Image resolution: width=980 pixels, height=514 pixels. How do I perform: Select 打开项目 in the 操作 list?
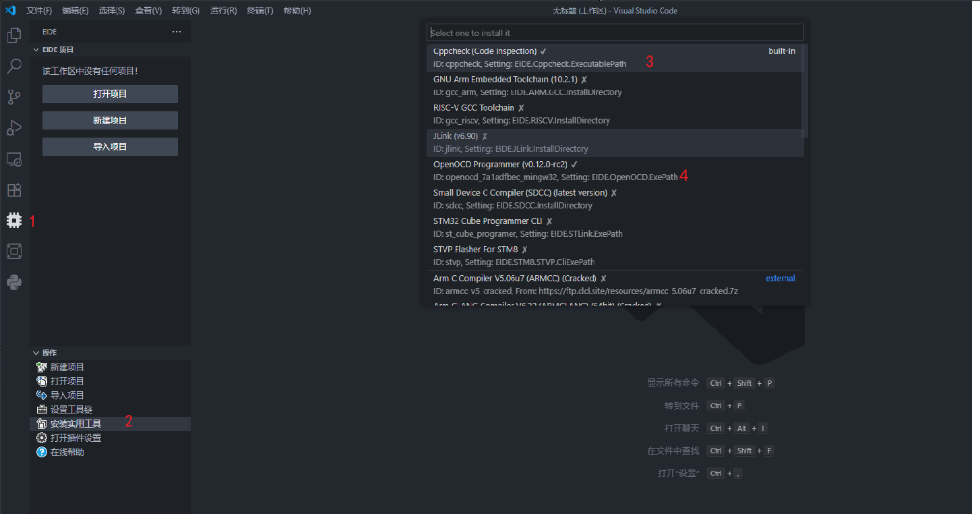[111, 381]
